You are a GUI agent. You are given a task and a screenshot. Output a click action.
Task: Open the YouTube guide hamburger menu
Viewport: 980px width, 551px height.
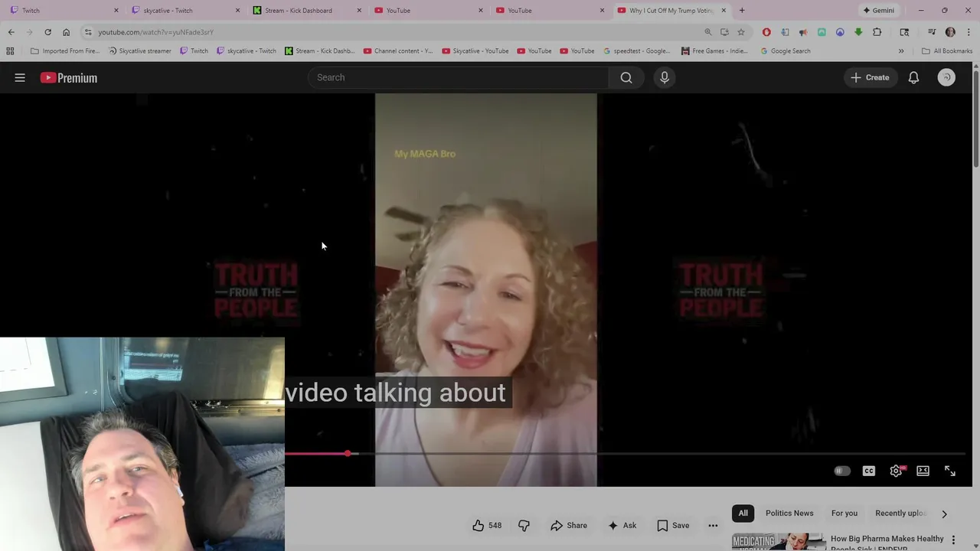click(x=20, y=77)
